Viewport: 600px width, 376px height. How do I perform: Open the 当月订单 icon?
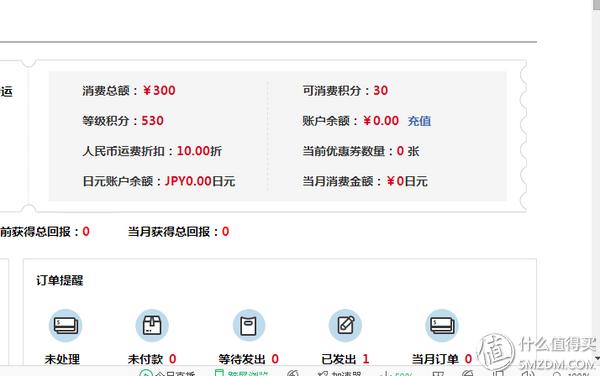(442, 326)
